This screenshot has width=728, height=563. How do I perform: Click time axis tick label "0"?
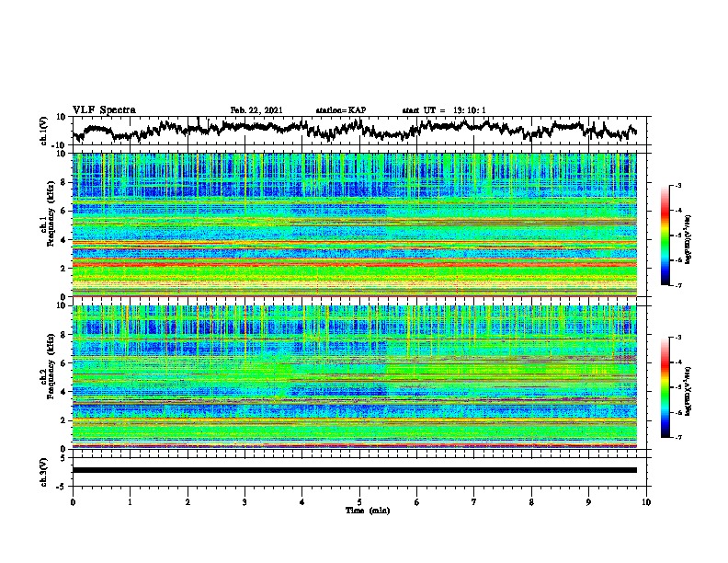(x=73, y=502)
